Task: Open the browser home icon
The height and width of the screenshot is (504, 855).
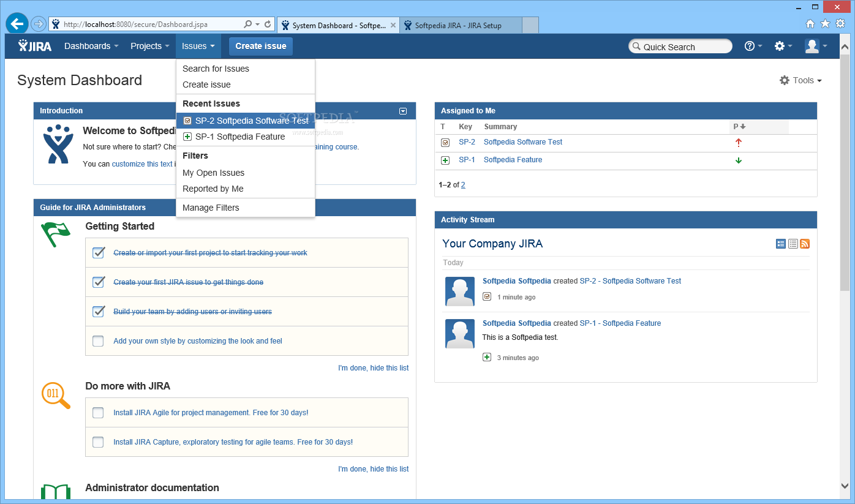Action: [810, 24]
